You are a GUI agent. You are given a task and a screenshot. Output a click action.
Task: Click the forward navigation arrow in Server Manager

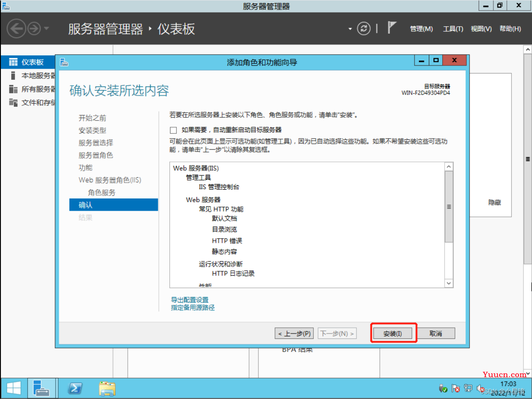coord(34,29)
